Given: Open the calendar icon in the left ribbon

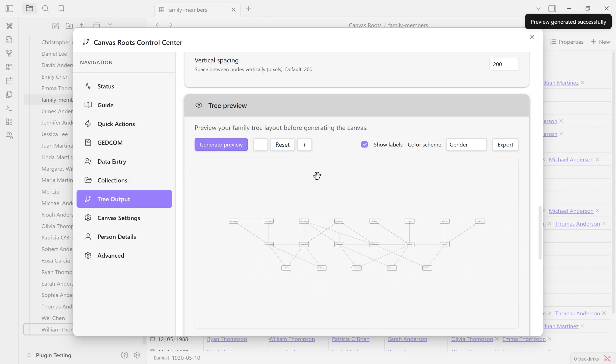Looking at the screenshot, I should 9,81.
